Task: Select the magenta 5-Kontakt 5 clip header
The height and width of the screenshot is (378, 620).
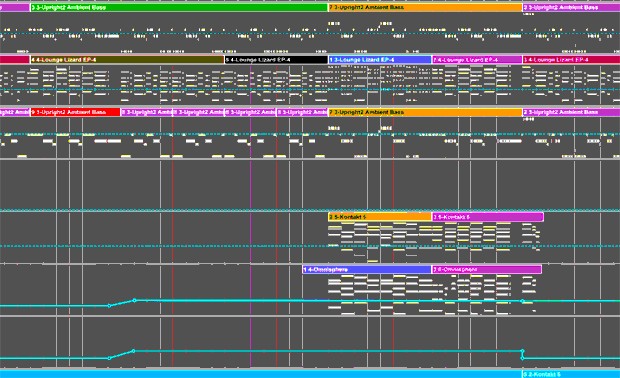Action: tap(488, 217)
